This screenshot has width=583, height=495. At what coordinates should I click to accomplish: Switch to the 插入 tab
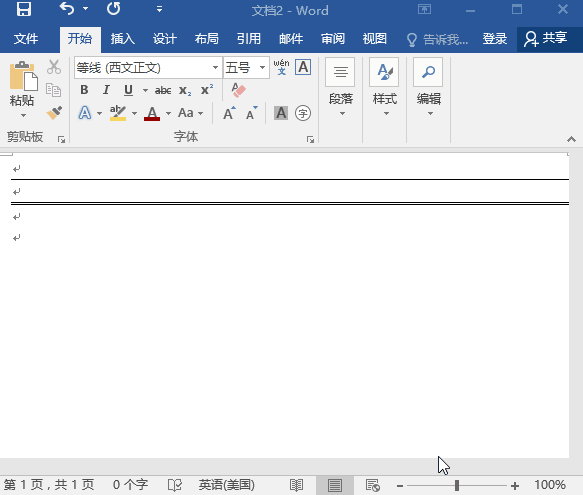[122, 39]
